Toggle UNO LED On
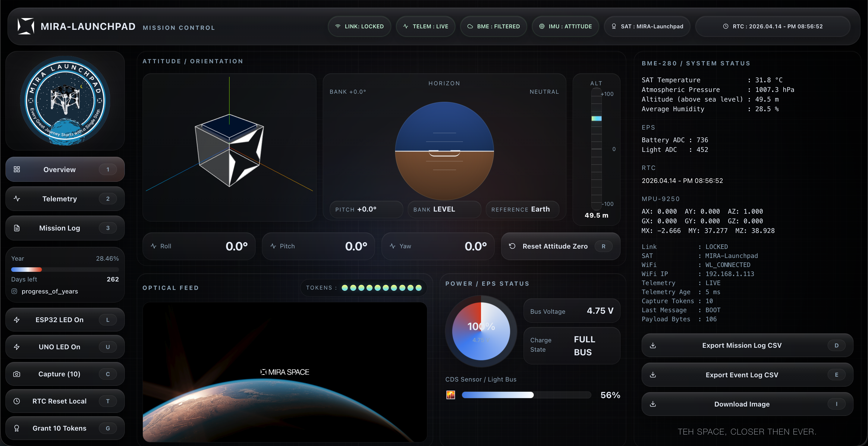 tap(65, 347)
